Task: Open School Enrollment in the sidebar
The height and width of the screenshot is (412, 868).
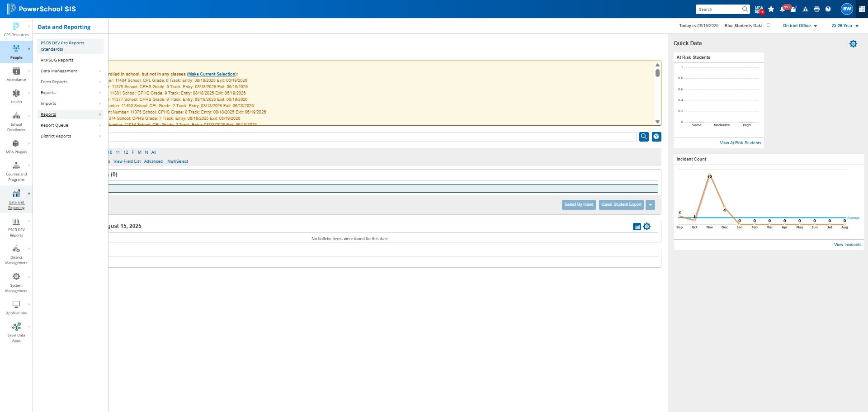Action: (x=16, y=121)
